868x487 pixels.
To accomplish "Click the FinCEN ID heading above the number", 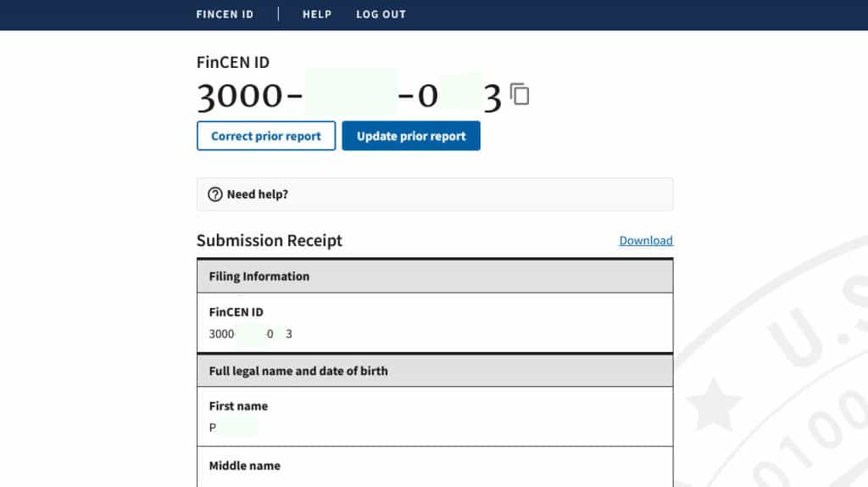I will pos(233,62).
